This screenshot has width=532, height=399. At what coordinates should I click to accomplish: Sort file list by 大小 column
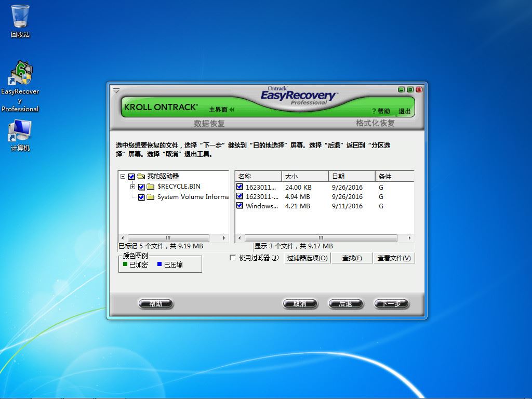[x=305, y=177]
